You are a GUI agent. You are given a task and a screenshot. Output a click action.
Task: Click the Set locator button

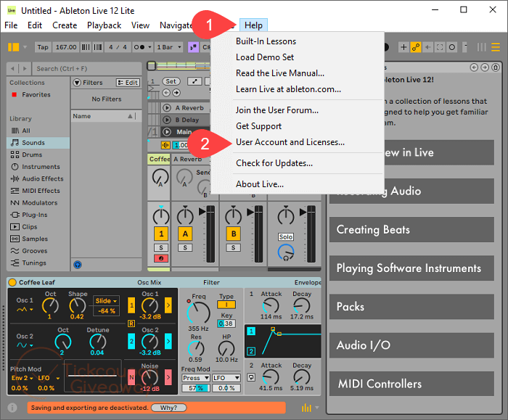click(171, 81)
